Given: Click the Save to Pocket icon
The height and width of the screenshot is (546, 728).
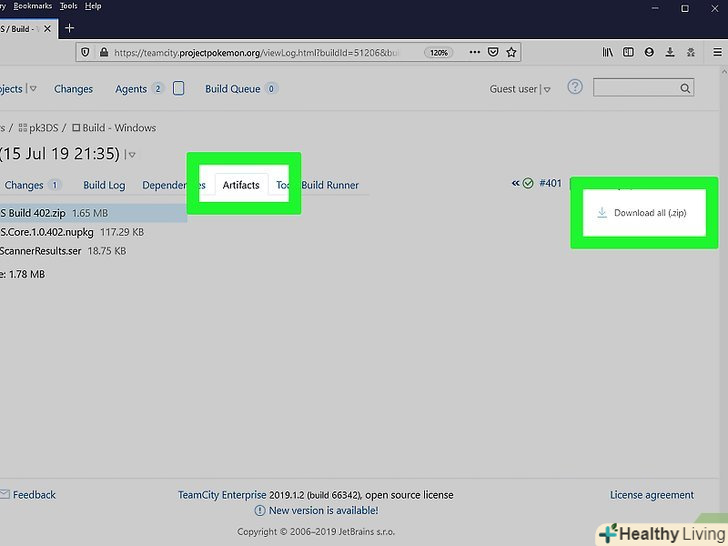Looking at the screenshot, I should click(493, 52).
